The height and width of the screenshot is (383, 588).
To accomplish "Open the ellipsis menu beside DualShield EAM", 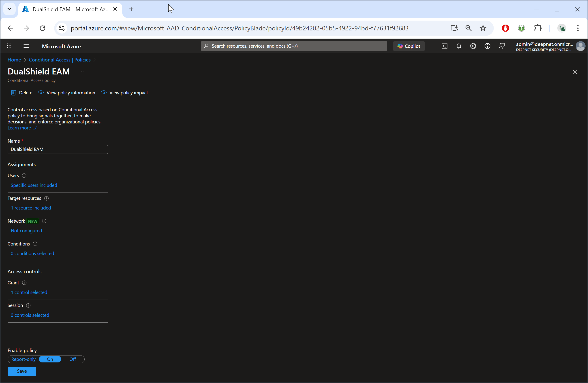I will point(81,72).
